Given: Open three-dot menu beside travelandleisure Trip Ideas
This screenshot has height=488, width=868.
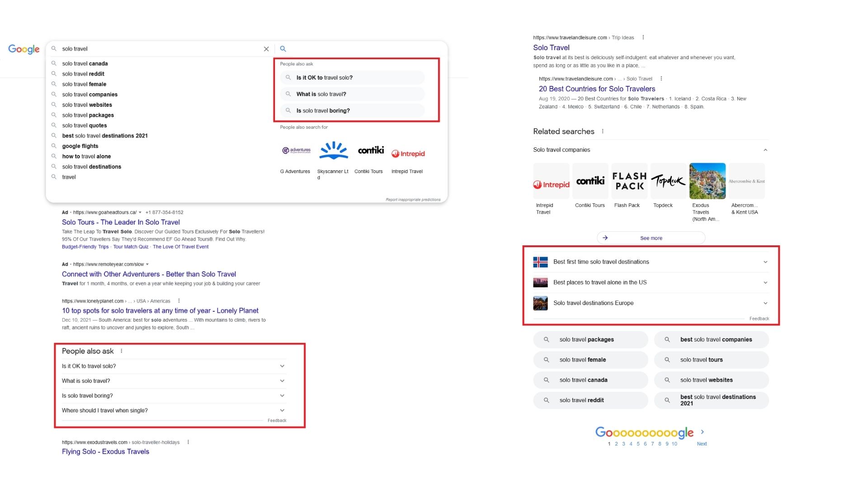Looking at the screenshot, I should click(x=643, y=38).
